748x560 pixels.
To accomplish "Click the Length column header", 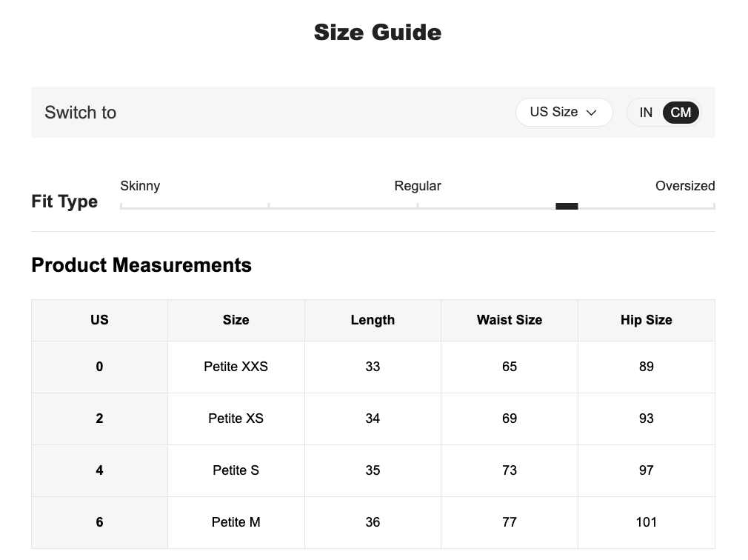I will 373,320.
